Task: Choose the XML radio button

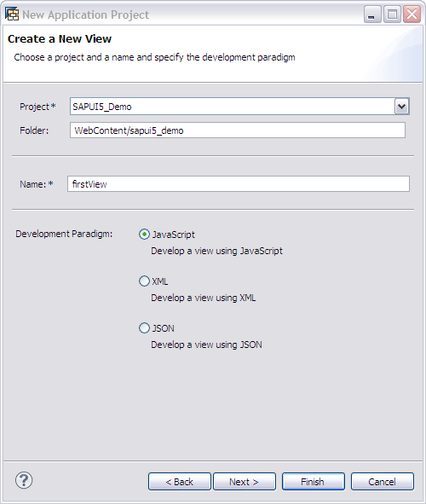Action: (144, 281)
